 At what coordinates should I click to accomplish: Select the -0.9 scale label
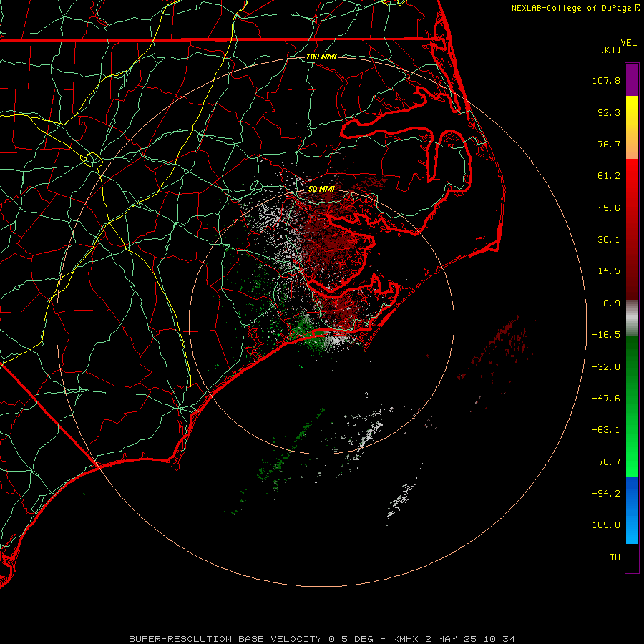[x=609, y=303]
